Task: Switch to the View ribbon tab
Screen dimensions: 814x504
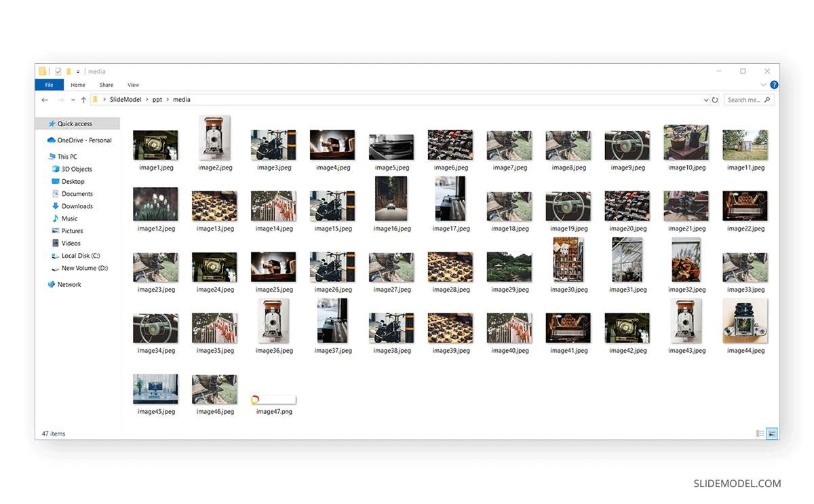Action: (x=133, y=84)
